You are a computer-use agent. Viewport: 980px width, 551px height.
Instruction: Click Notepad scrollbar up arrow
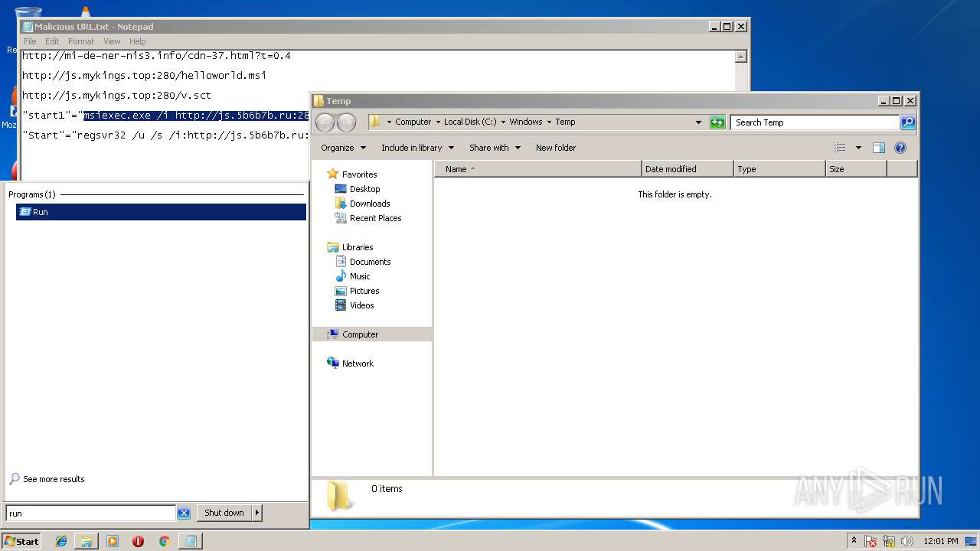coord(740,56)
